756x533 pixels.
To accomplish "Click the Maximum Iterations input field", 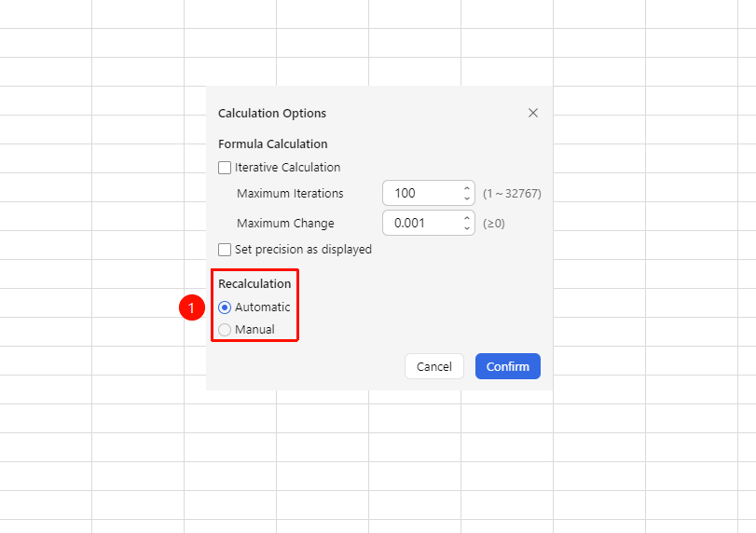I will pyautogui.click(x=424, y=193).
